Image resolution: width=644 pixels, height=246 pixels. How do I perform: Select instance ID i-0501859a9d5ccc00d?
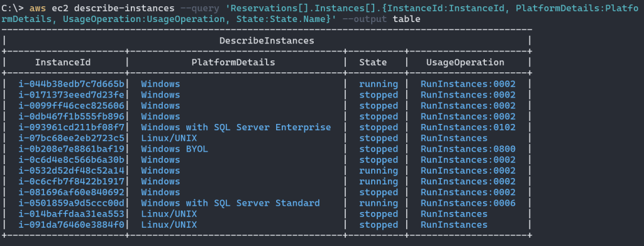pos(72,203)
